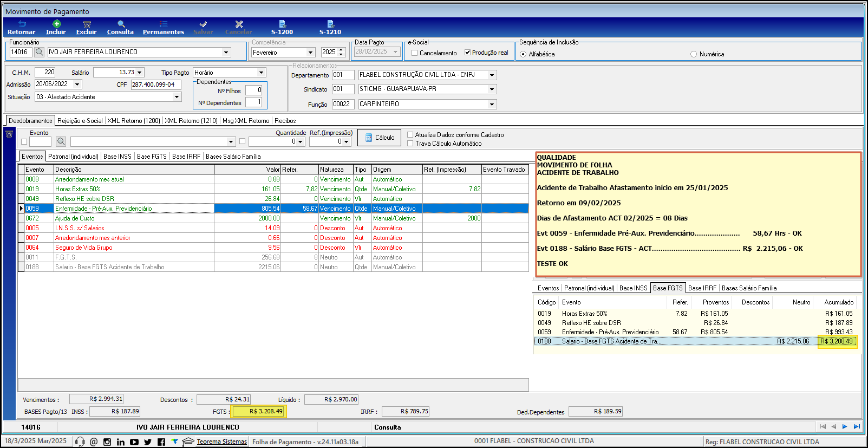This screenshot has width=868, height=448.
Task: Open the S-1210 document icon
Action: click(x=330, y=24)
